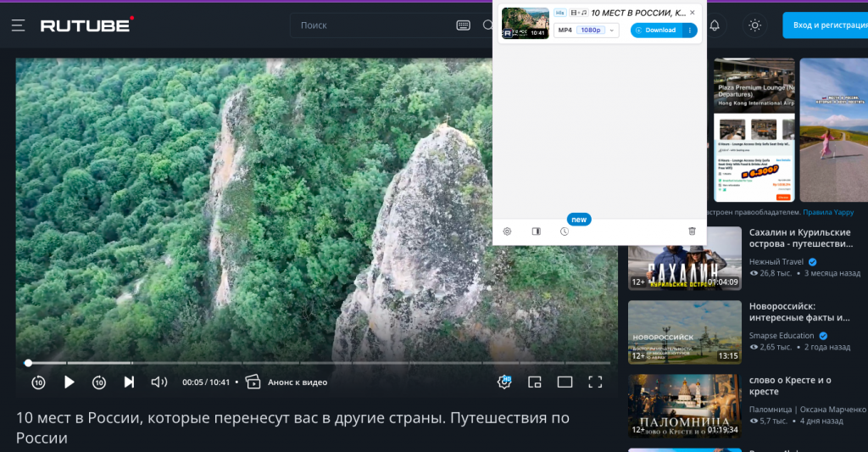The height and width of the screenshot is (452, 868).
Task: Open download history clock icon
Action: coord(565,232)
